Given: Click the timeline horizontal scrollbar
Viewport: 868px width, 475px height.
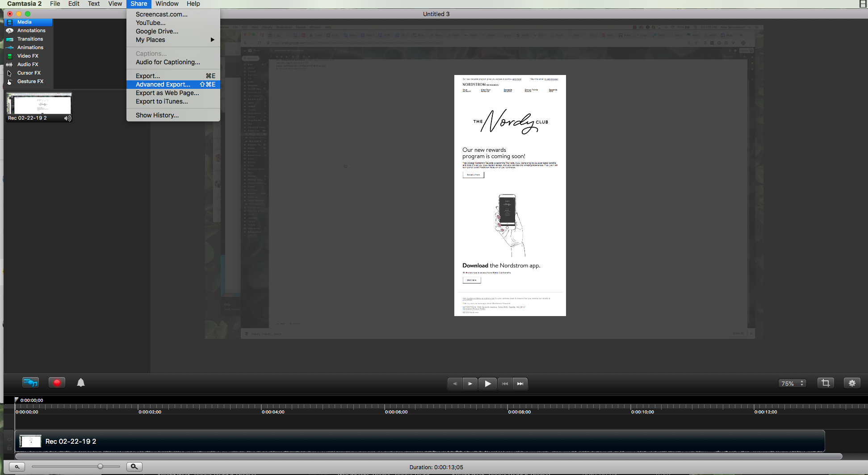Looking at the screenshot, I should [x=428, y=456].
